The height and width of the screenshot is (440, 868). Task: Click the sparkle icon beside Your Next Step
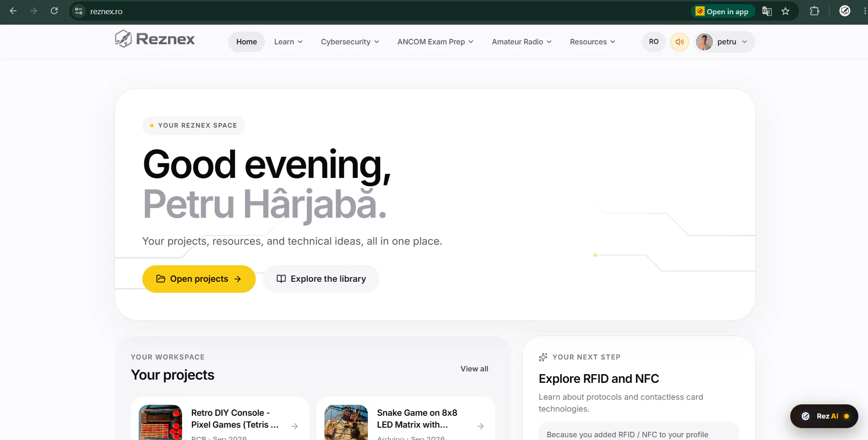point(543,357)
